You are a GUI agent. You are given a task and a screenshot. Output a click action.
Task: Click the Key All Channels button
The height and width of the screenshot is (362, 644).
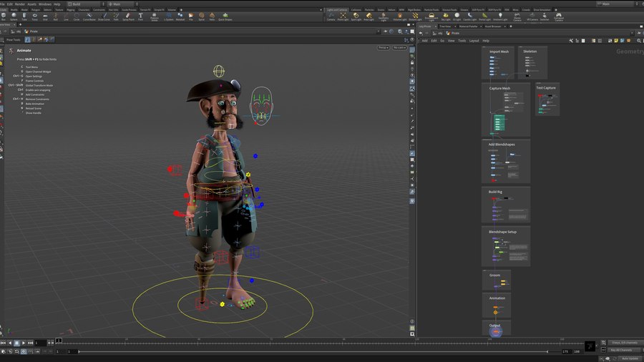pyautogui.click(x=623, y=350)
